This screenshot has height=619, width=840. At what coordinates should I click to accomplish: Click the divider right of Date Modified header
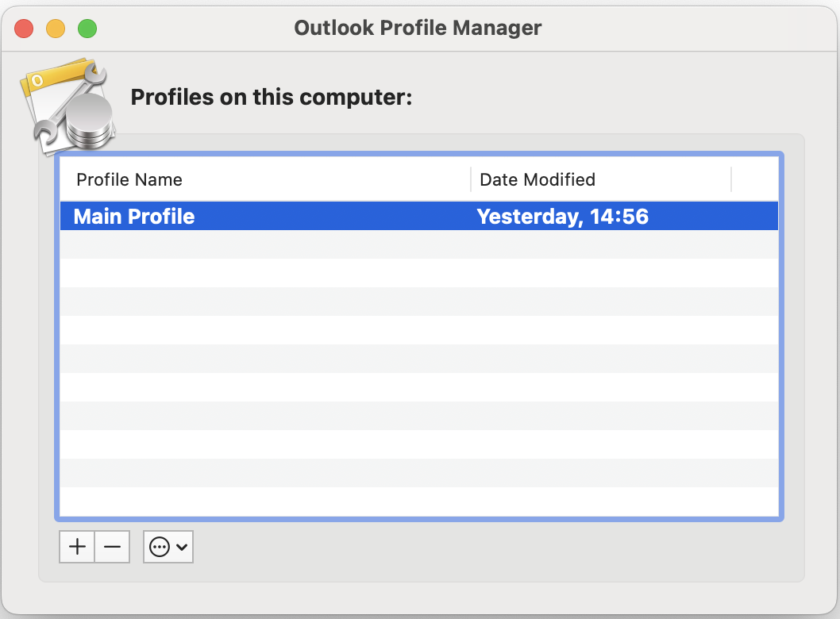coord(731,179)
